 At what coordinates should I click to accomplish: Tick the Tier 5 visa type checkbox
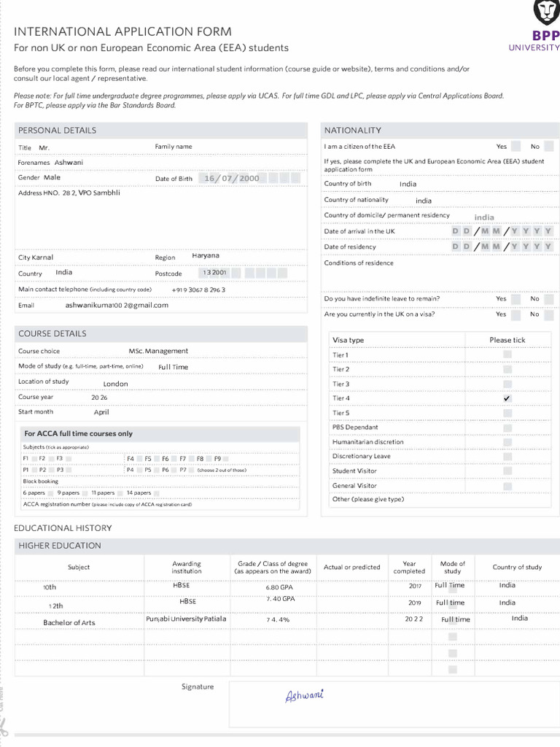coord(507,413)
